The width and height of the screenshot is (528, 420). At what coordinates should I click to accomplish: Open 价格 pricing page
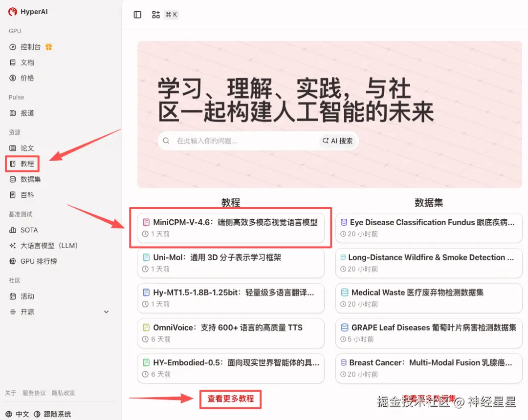27,78
